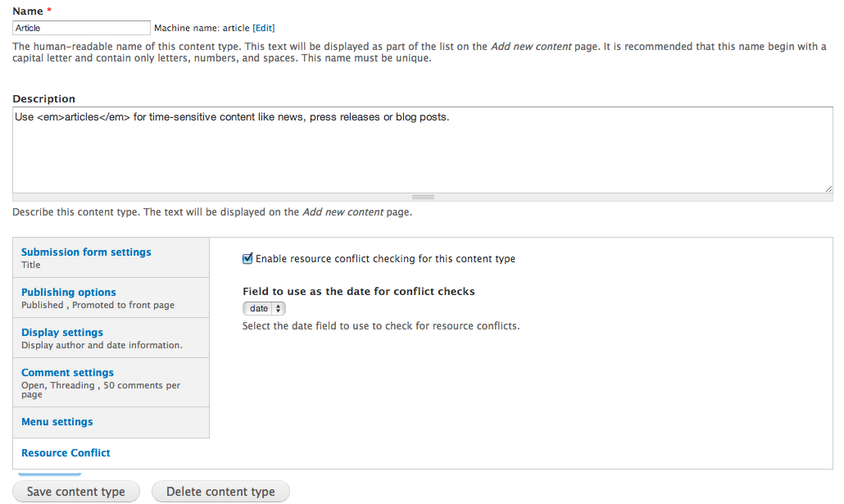Click inside the Description text area
844x504 pixels.
click(422, 152)
